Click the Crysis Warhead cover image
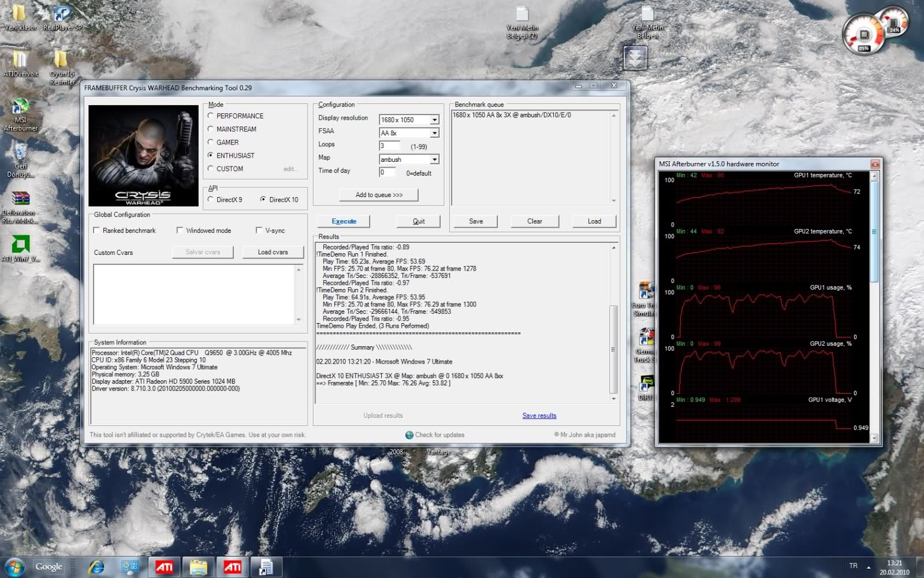 pos(143,155)
